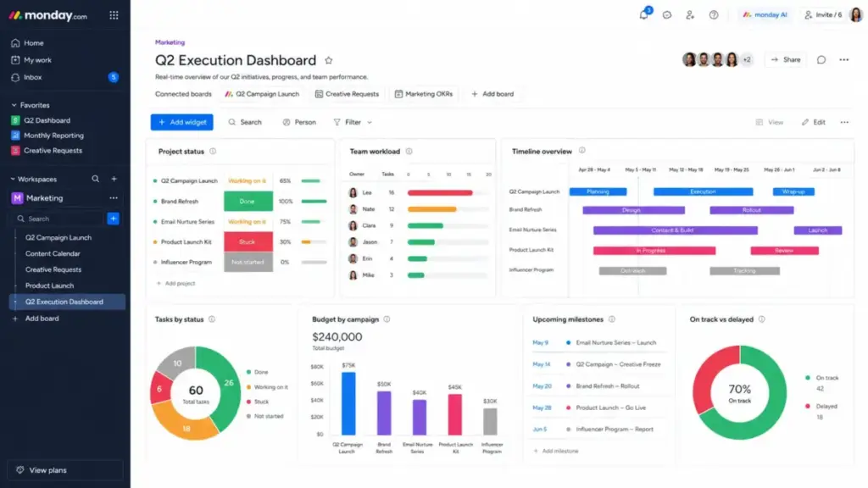The image size is (868, 488).
Task: Click View plans button
Action: point(64,470)
